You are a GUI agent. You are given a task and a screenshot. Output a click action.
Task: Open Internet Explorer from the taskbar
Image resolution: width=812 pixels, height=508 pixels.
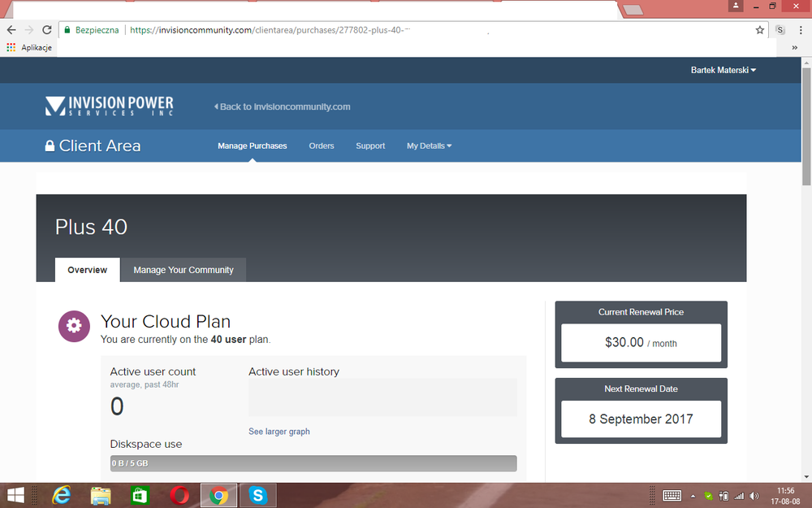coord(62,495)
